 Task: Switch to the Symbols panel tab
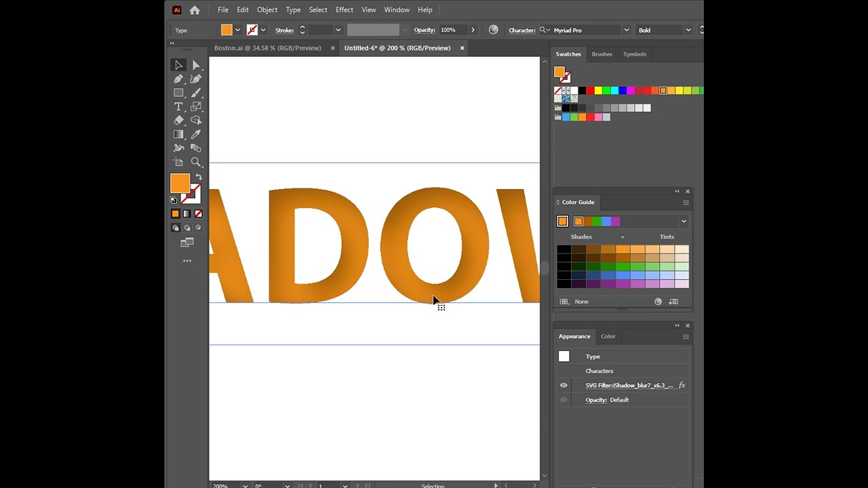635,54
